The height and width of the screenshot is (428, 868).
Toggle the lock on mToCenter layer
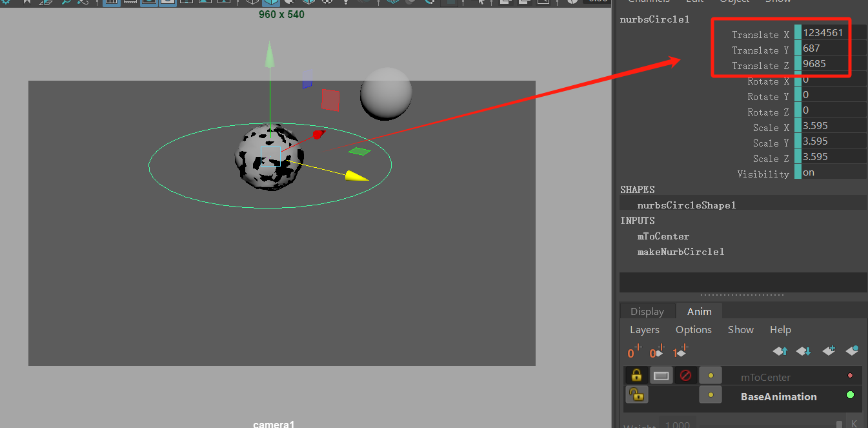(636, 375)
